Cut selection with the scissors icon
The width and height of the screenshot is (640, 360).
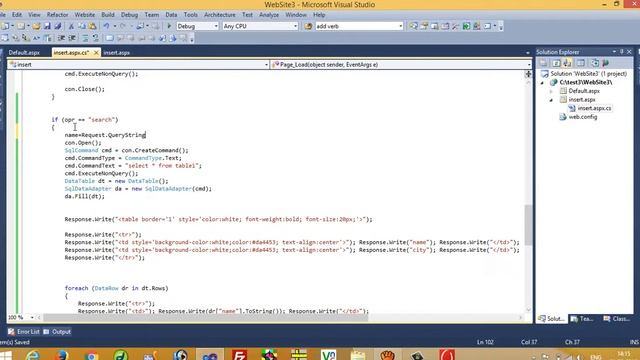click(x=71, y=26)
